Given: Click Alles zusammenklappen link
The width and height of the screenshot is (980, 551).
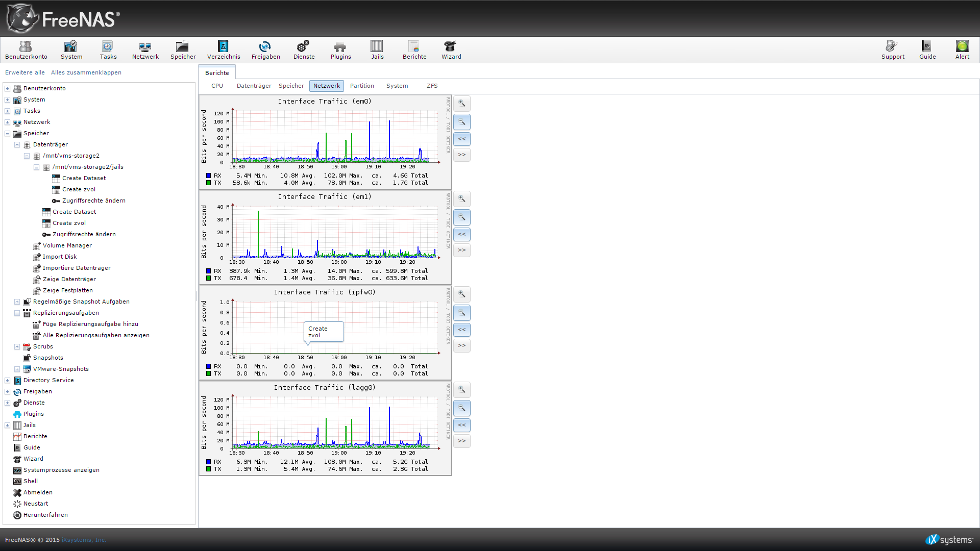Looking at the screenshot, I should coord(86,72).
